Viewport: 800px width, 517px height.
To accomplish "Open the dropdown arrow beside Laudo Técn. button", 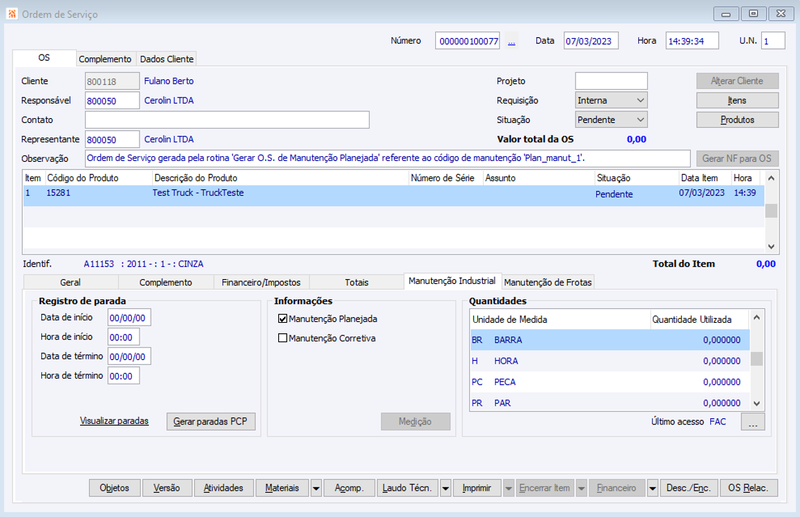I will click(445, 488).
